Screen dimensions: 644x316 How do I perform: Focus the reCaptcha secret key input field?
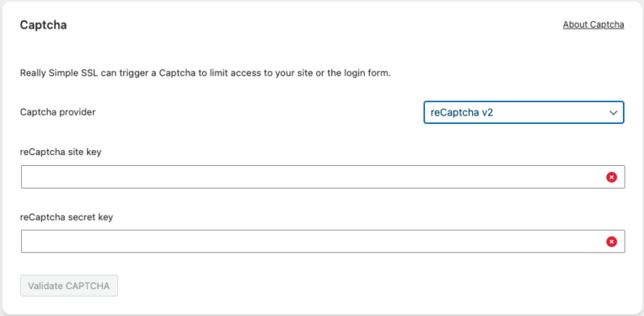coord(323,241)
